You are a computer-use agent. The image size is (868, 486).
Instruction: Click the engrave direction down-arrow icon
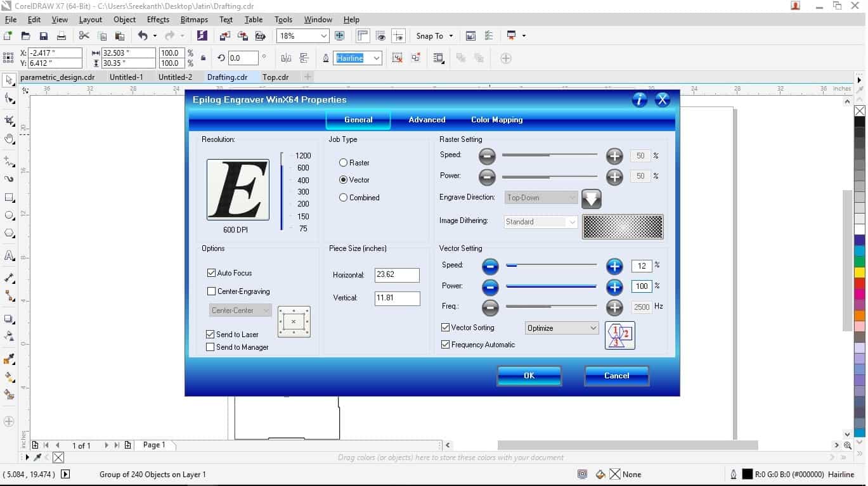tap(592, 199)
